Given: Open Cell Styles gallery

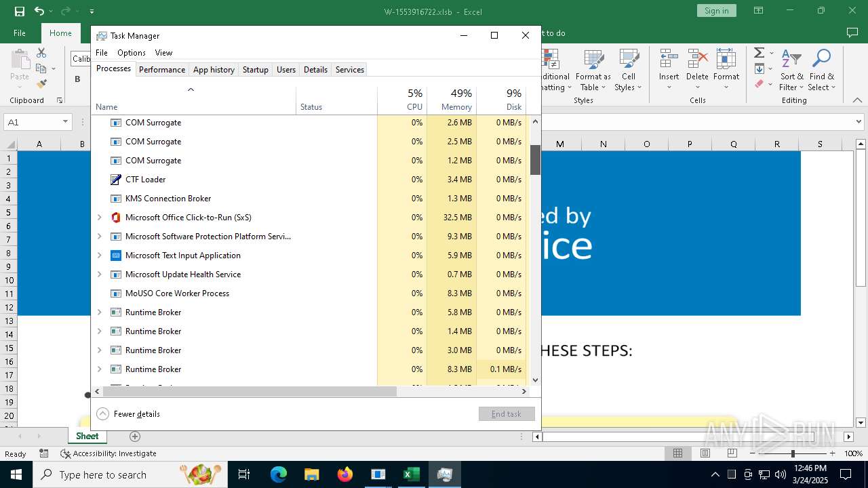Looking at the screenshot, I should 629,70.
